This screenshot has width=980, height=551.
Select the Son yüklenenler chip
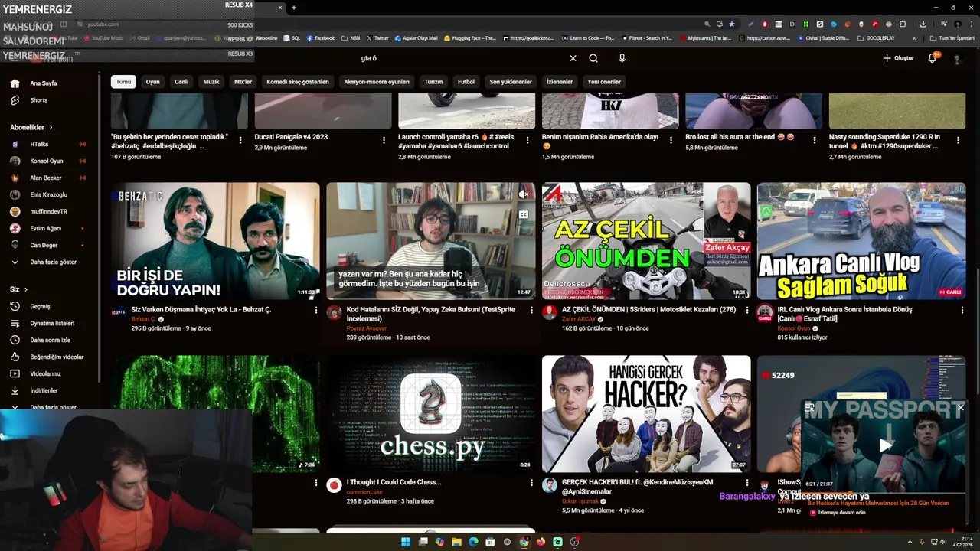pos(511,82)
